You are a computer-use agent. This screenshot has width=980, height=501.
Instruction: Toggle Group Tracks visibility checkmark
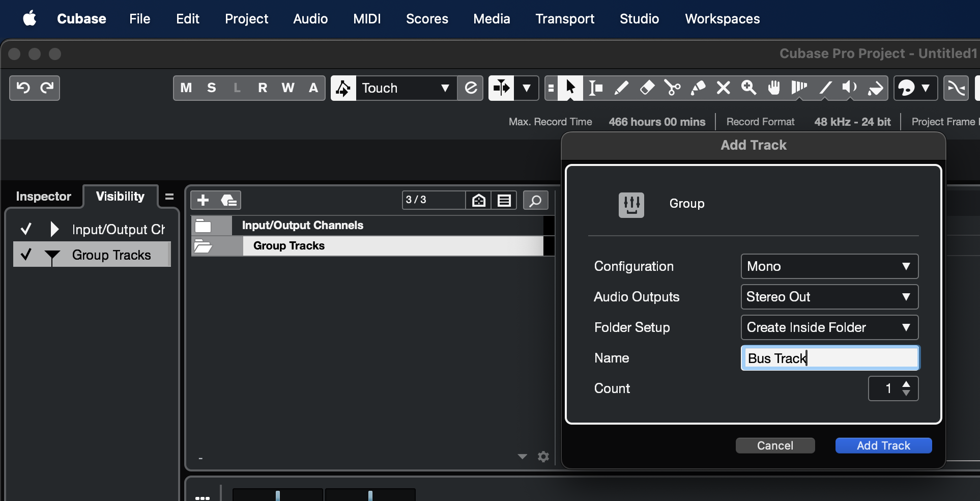tap(26, 255)
